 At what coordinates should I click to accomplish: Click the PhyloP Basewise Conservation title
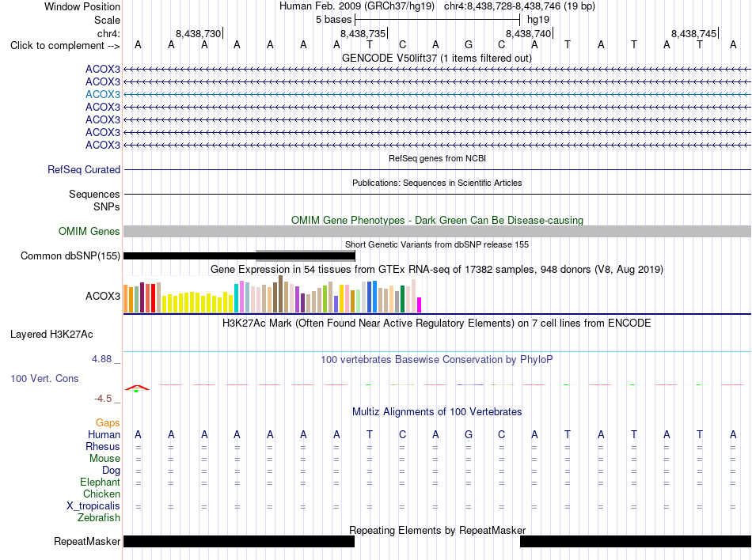436,359
